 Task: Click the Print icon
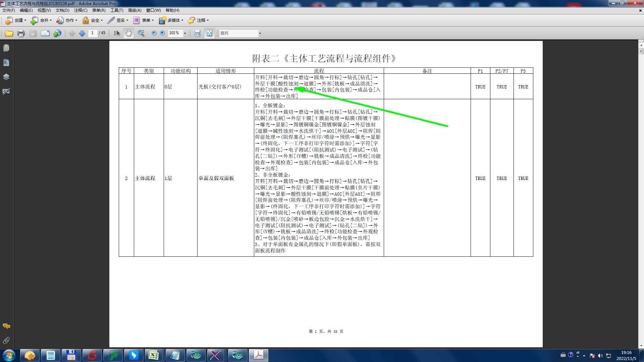pyautogui.click(x=21, y=33)
